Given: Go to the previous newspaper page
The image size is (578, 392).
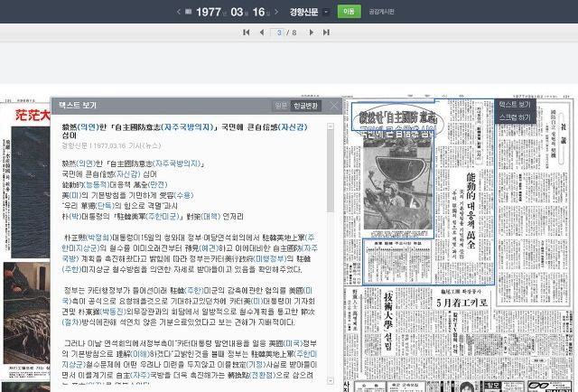Looking at the screenshot, I should click(262, 33).
